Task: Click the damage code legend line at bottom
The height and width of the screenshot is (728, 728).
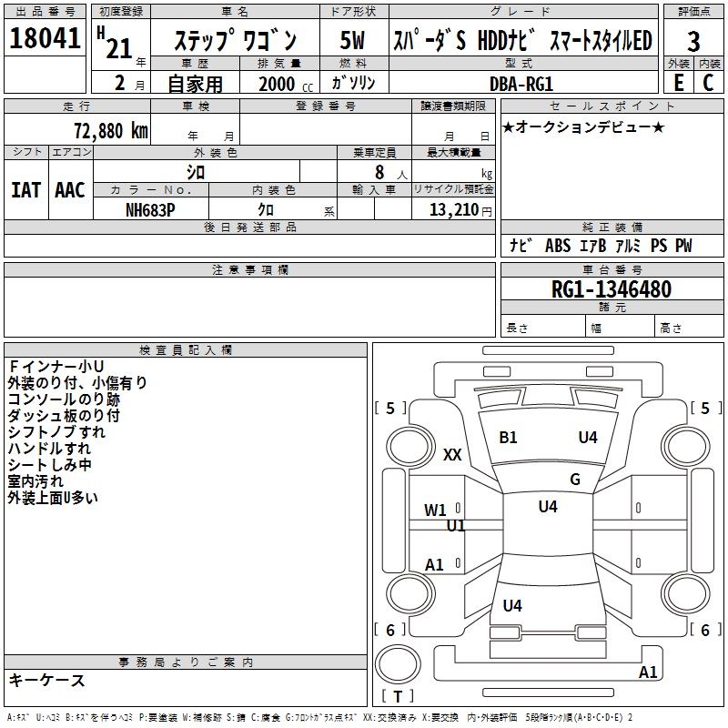Action: pyautogui.click(x=320, y=718)
